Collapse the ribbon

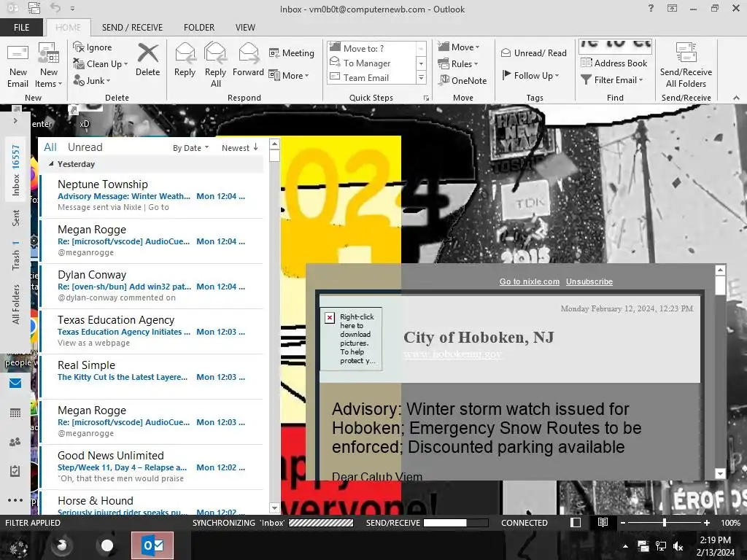[736, 98]
